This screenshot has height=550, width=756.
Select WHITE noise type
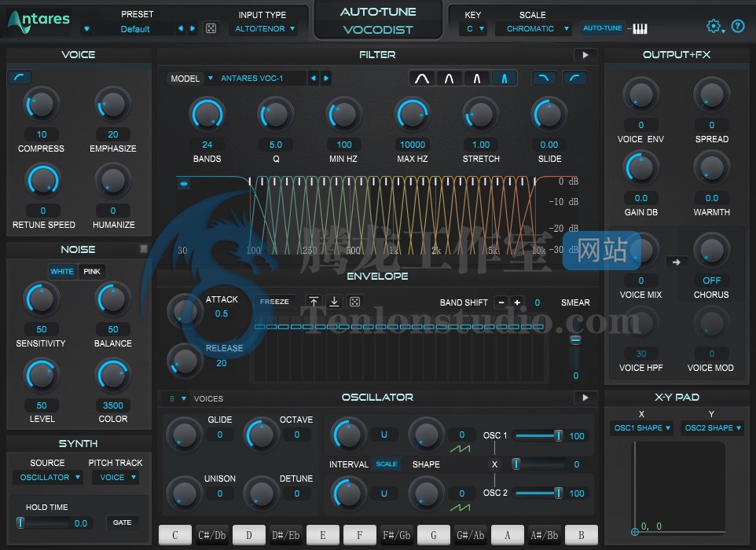coord(62,271)
